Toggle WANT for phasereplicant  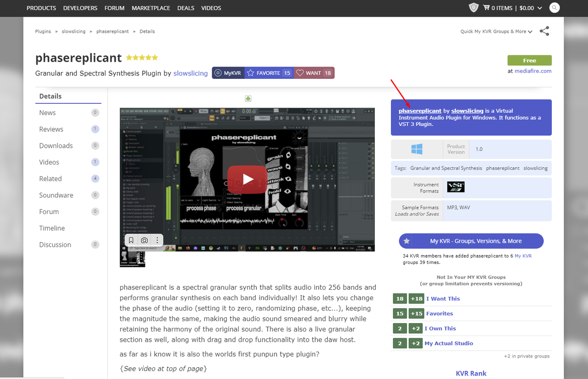[x=314, y=73]
